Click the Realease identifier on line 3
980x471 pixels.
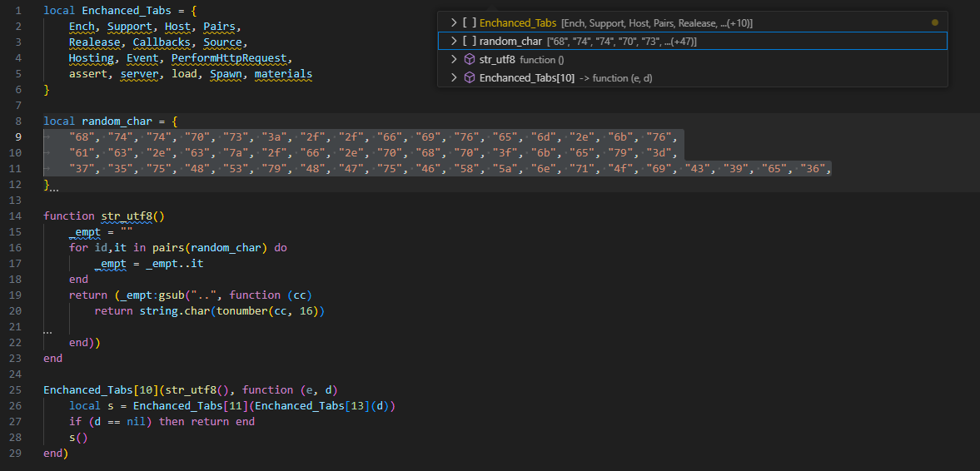94,42
